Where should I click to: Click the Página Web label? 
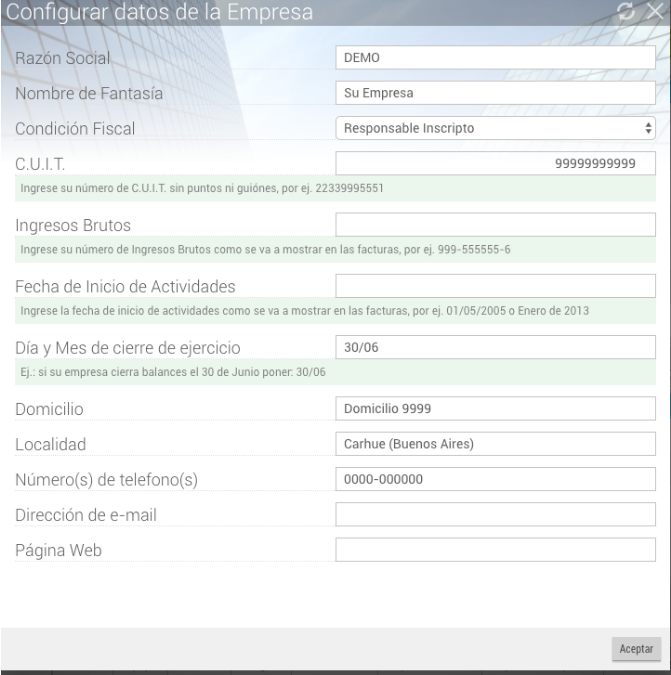(59, 551)
